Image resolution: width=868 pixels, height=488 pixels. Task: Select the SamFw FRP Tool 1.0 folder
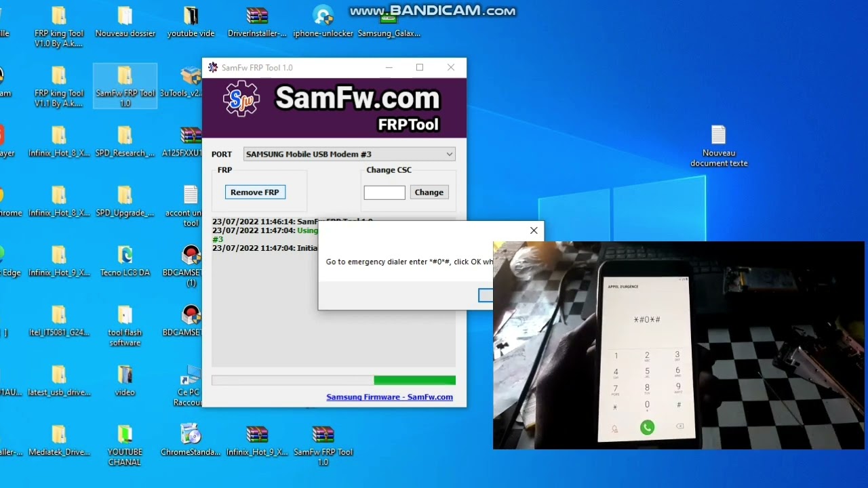click(125, 87)
